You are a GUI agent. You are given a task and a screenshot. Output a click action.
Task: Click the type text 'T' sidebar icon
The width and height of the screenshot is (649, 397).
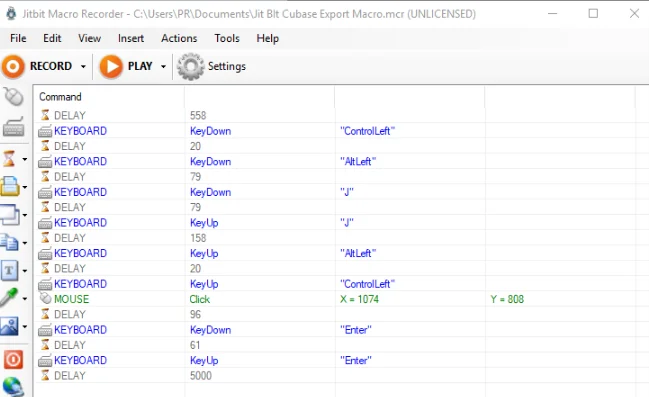click(10, 270)
